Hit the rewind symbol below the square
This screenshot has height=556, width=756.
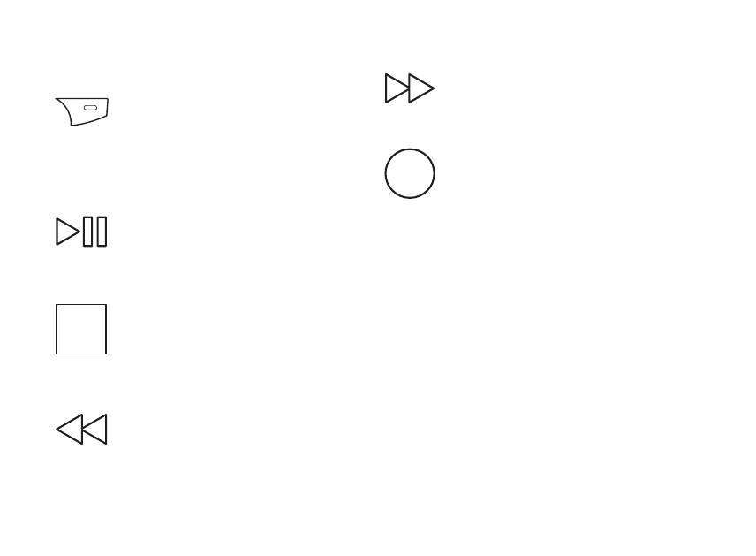tap(81, 429)
